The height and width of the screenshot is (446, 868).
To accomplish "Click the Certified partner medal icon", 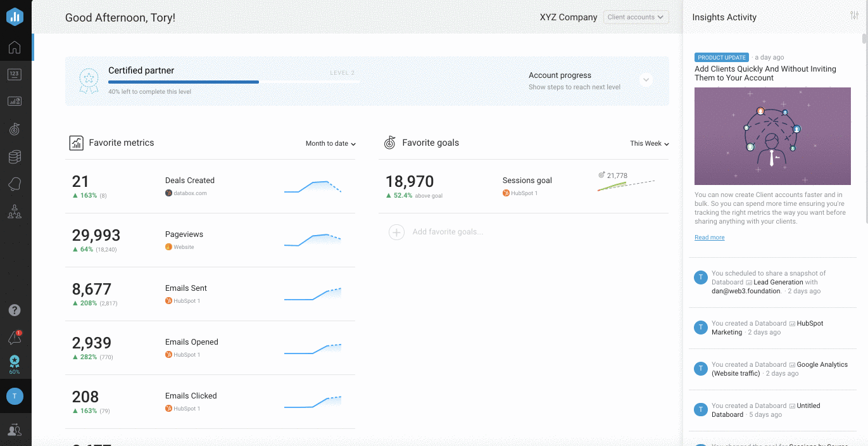I will point(89,80).
